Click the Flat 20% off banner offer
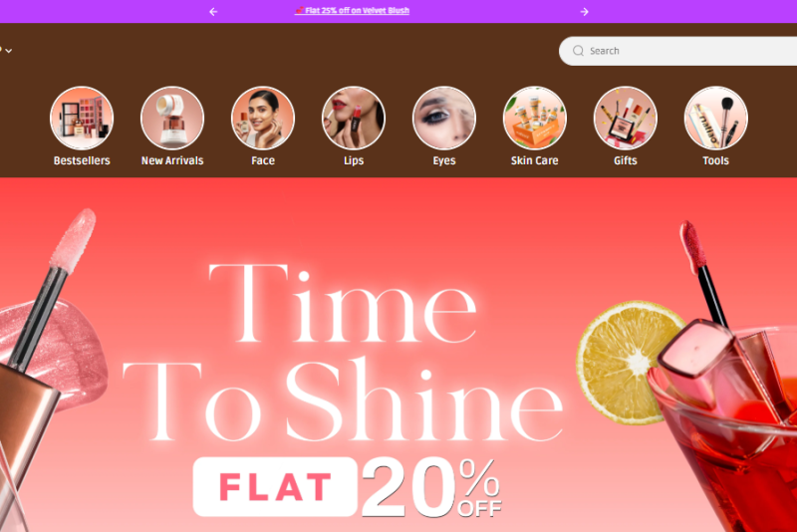Screen dimensions: 797x532 tap(348, 487)
